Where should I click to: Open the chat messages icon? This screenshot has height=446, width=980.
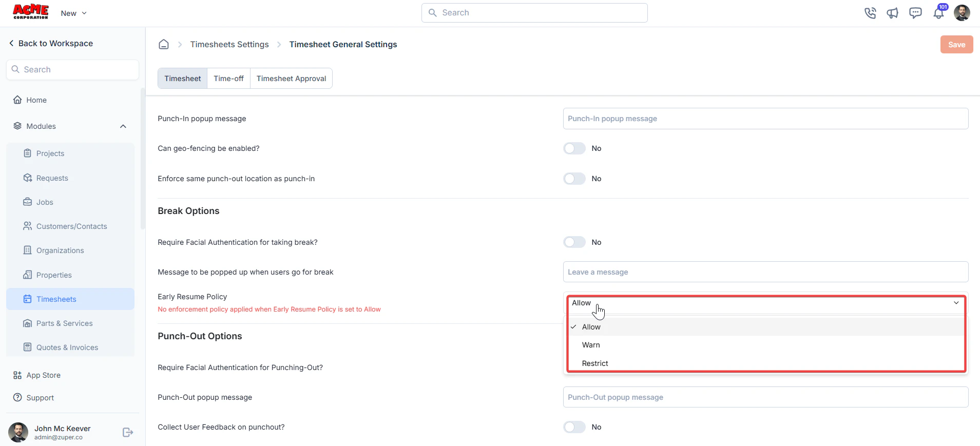915,13
